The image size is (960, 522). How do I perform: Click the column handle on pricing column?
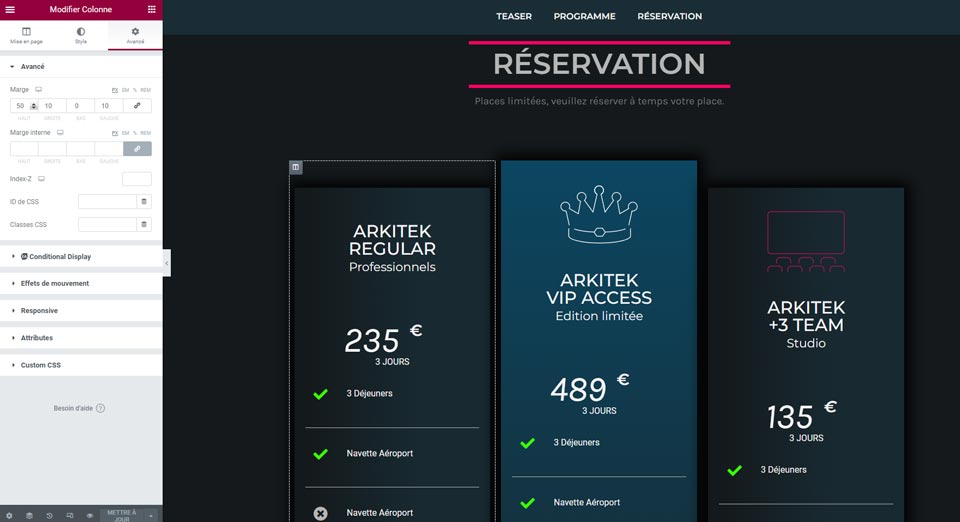[x=296, y=167]
